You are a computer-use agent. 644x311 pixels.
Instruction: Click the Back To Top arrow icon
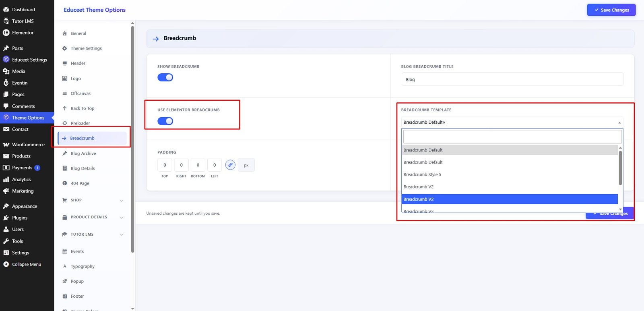point(65,108)
